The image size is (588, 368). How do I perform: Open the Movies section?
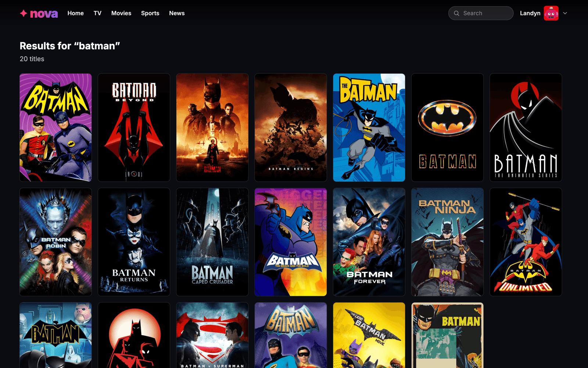coord(121,13)
